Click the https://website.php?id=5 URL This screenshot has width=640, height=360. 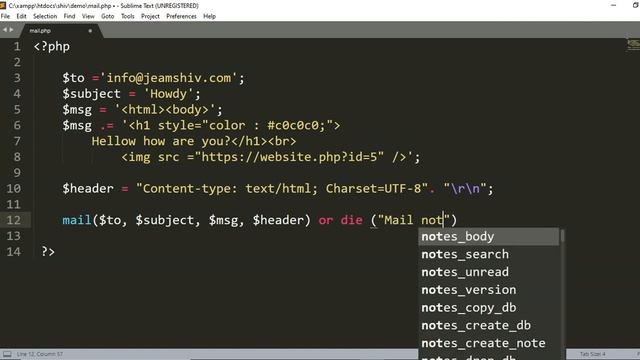tap(289, 157)
